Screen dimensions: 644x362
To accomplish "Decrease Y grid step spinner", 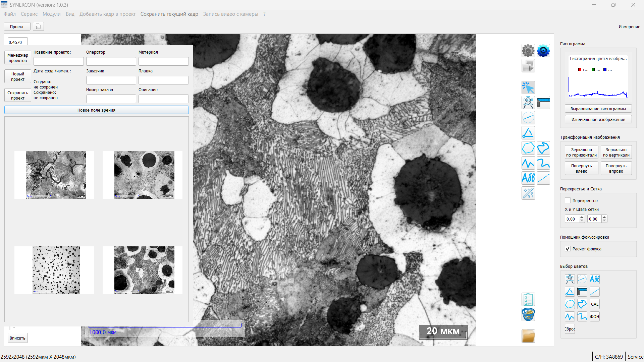I will pyautogui.click(x=604, y=221).
